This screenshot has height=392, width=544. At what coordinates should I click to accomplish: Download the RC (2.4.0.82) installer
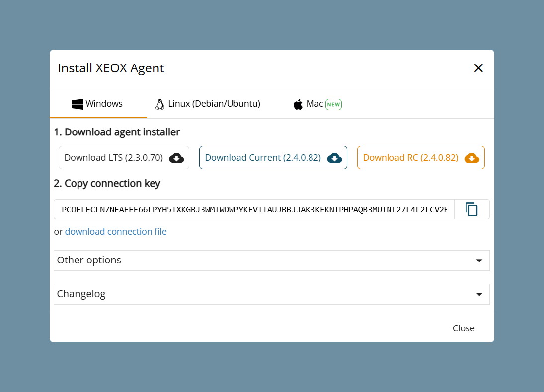pyautogui.click(x=421, y=158)
